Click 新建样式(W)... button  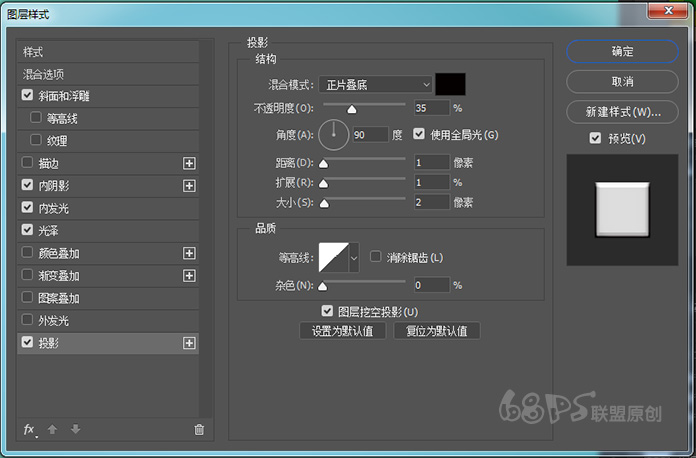(x=622, y=112)
